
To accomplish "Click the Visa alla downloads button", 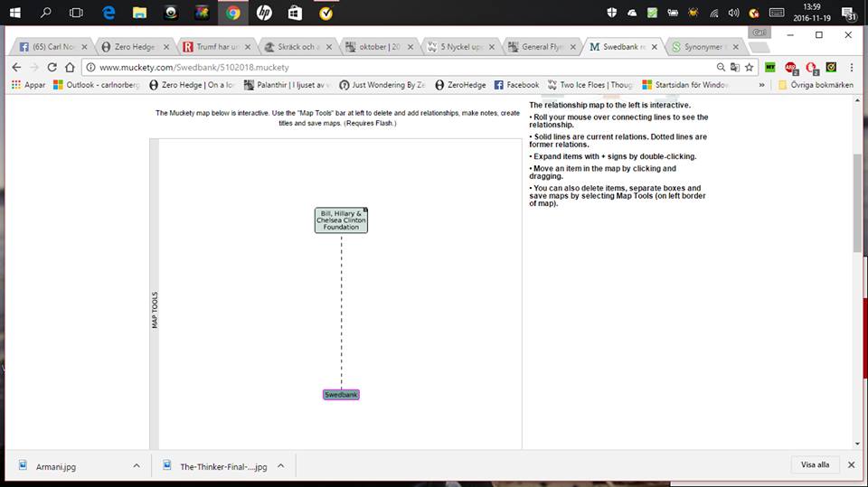I will 815,465.
